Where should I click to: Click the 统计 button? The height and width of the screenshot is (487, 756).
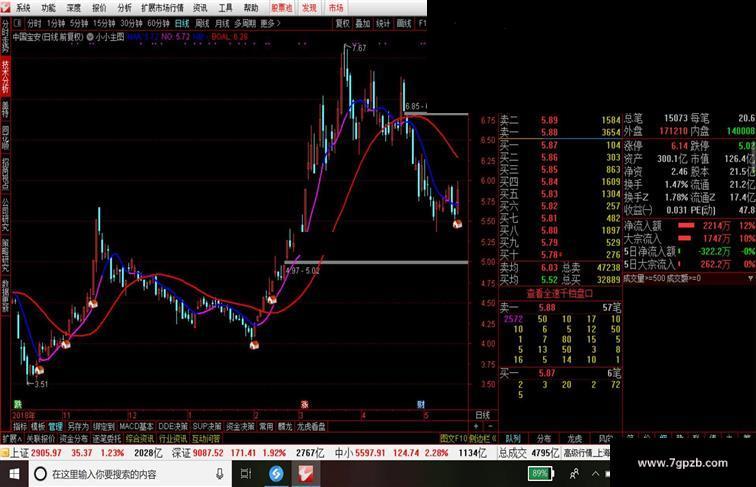point(383,23)
